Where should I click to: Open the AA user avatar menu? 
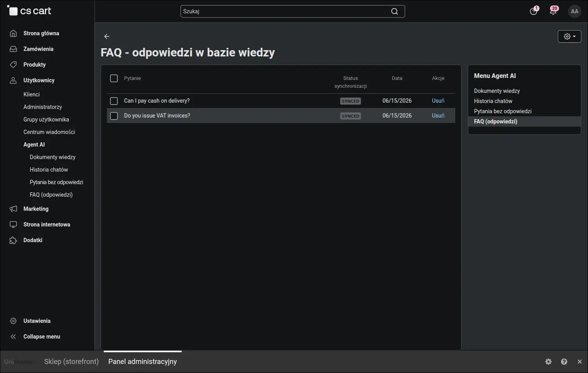[574, 11]
